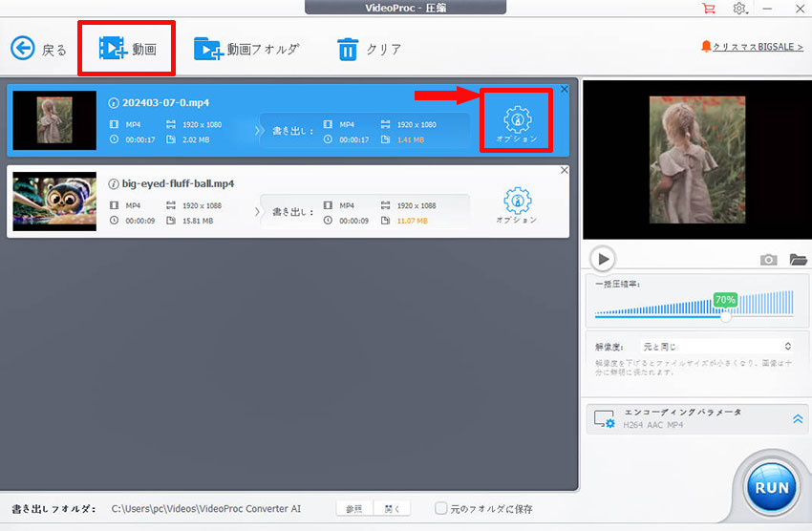Click the file name 202403-07-0.mp4
This screenshot has width=812, height=531.
(165, 103)
